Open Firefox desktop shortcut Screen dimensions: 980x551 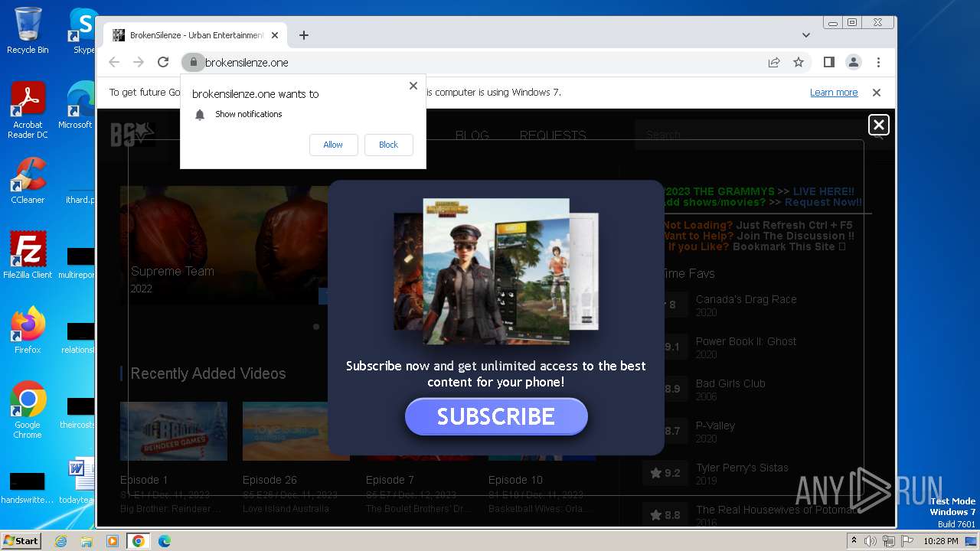[28, 331]
